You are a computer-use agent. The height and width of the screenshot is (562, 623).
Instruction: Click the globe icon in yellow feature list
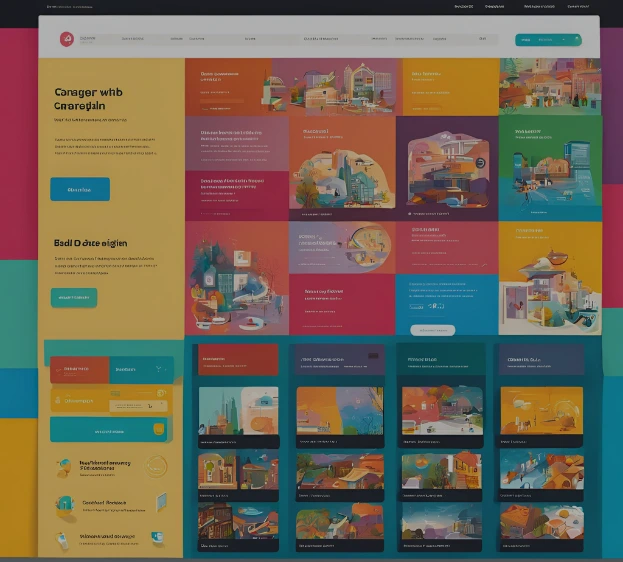(65, 466)
